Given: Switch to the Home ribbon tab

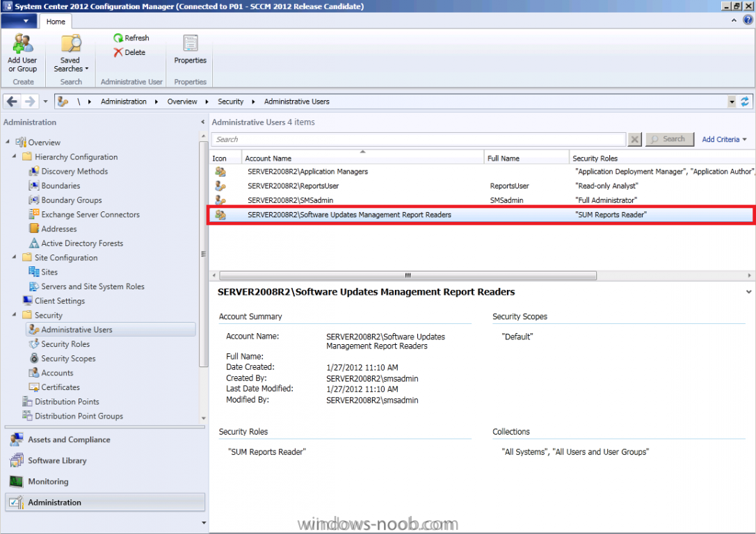Looking at the screenshot, I should click(x=56, y=22).
